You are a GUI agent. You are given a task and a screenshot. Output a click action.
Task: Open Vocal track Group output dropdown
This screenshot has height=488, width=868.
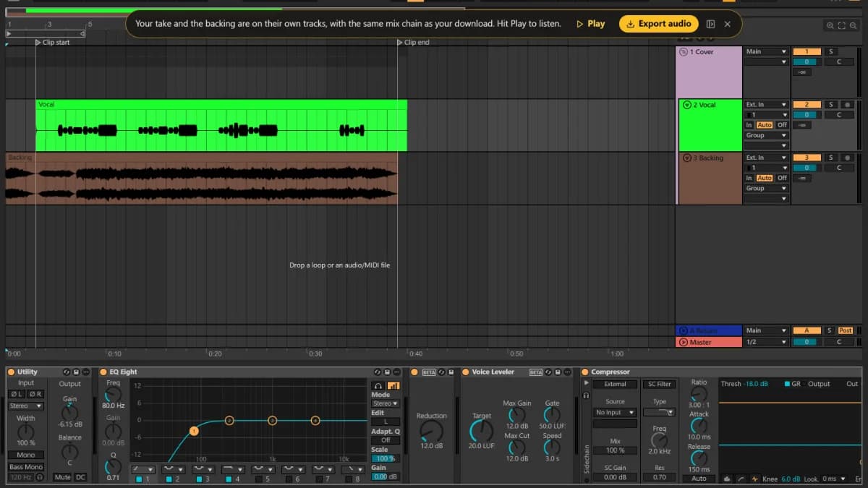click(766, 135)
